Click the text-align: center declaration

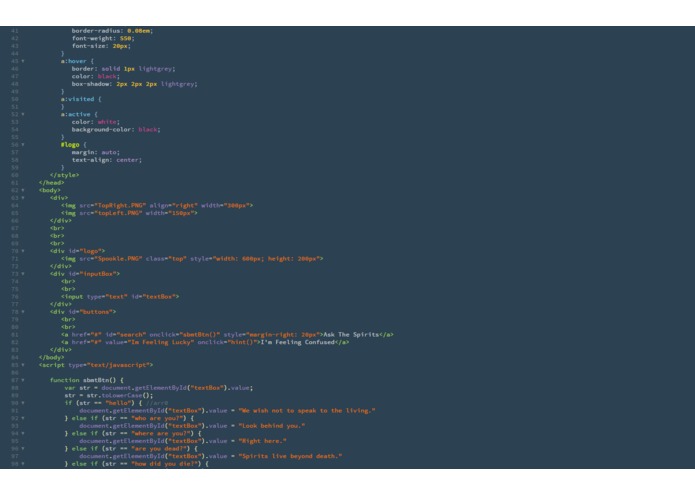tap(107, 160)
